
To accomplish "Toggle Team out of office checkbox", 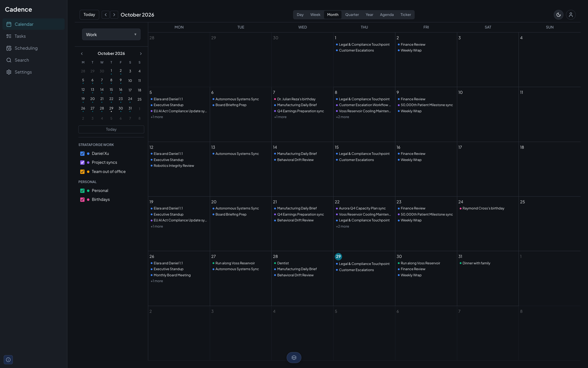I will coord(82,172).
